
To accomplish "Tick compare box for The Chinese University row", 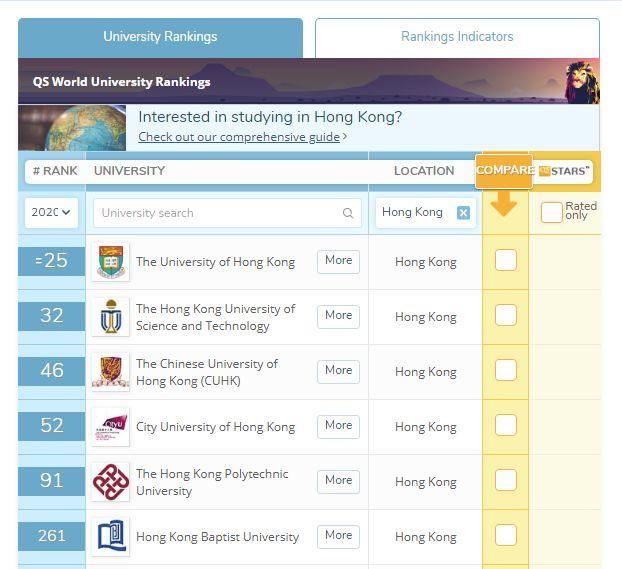I will [506, 370].
